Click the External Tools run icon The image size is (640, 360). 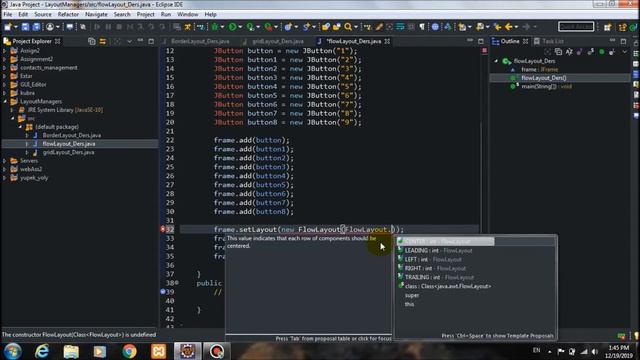[268, 27]
